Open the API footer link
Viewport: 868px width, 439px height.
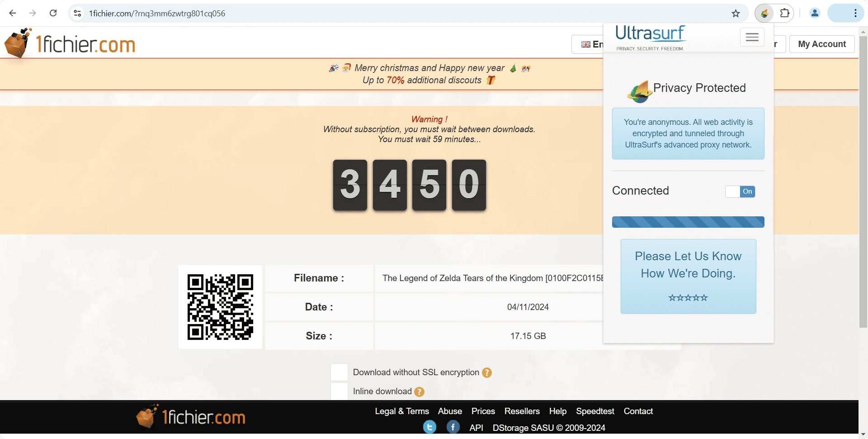click(476, 428)
